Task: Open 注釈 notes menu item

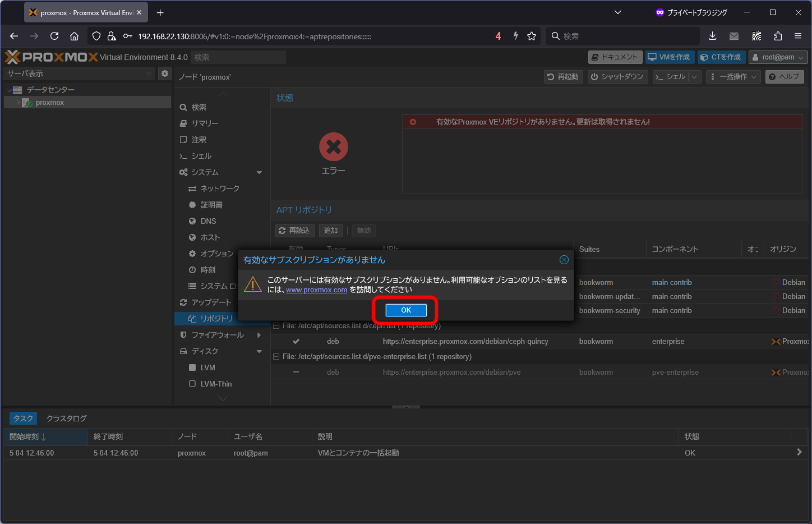Action: click(x=222, y=140)
